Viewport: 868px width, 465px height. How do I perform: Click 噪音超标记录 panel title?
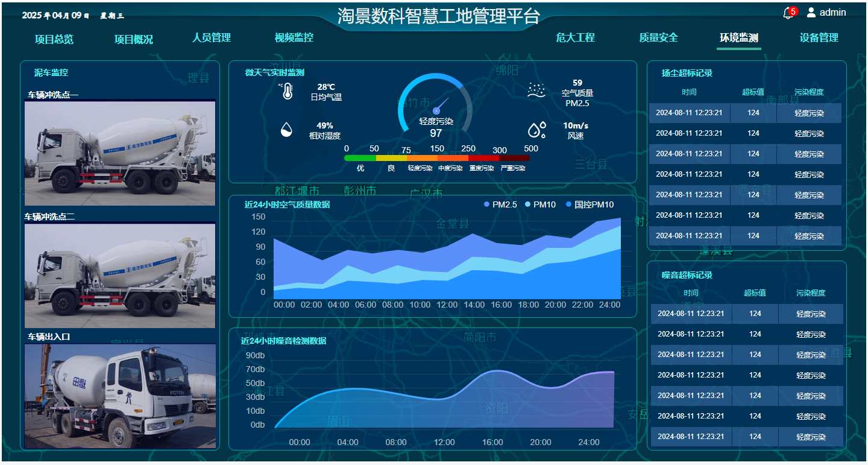pyautogui.click(x=687, y=275)
